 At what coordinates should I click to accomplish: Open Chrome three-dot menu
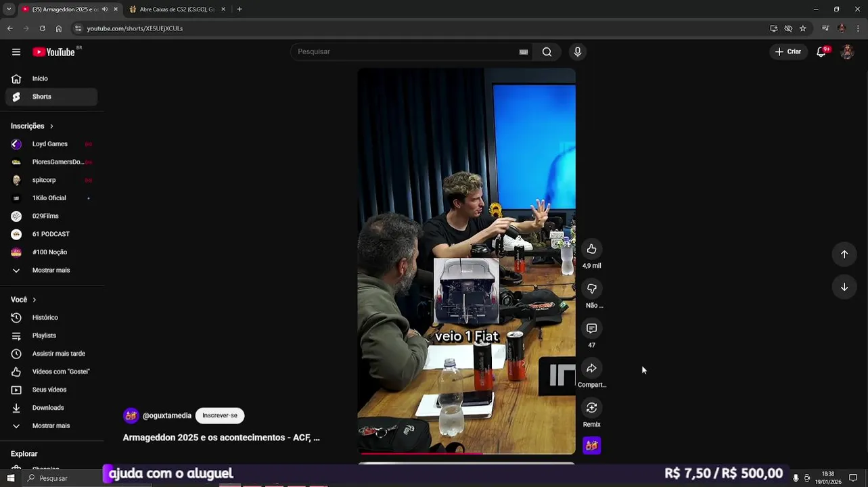tap(859, 28)
